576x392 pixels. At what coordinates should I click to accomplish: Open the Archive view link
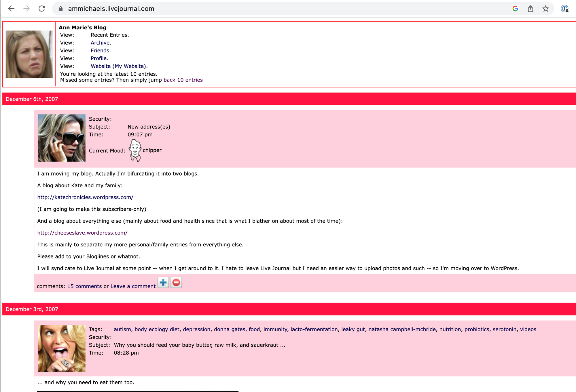tap(100, 43)
